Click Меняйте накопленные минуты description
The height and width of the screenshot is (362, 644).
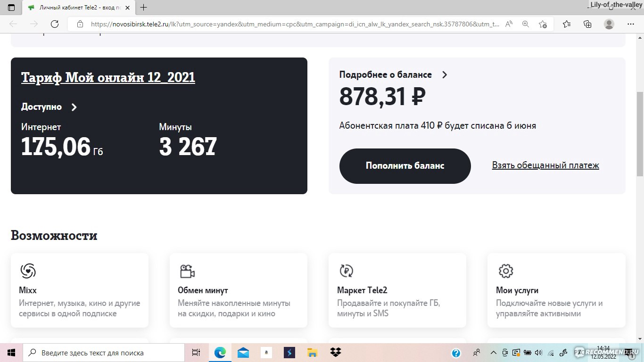tap(234, 308)
